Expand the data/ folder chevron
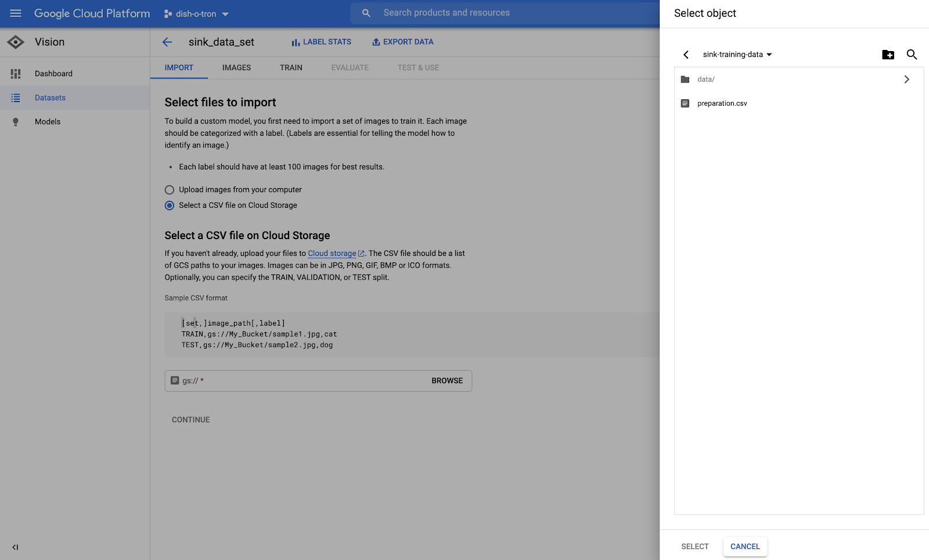This screenshot has width=929, height=560. coord(906,80)
